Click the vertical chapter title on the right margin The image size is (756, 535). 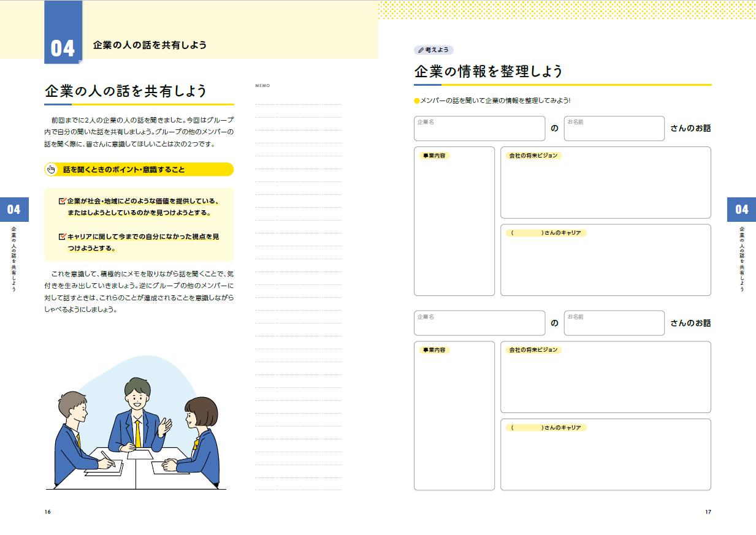pos(741,259)
